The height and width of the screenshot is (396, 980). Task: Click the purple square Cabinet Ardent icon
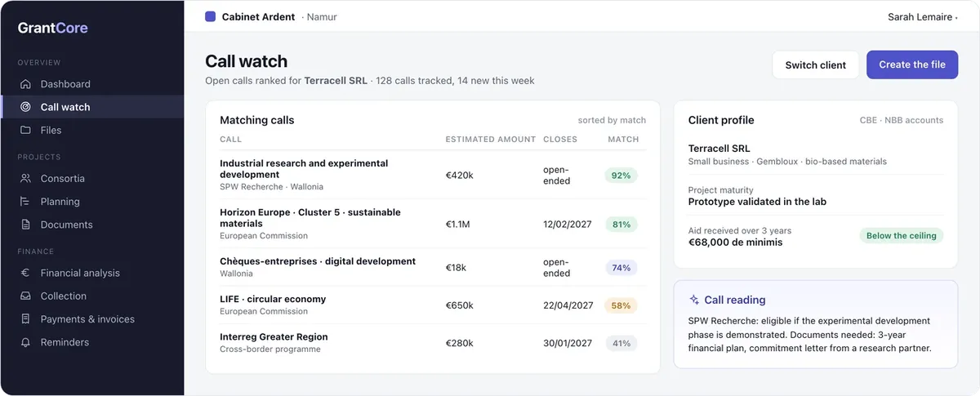click(211, 16)
